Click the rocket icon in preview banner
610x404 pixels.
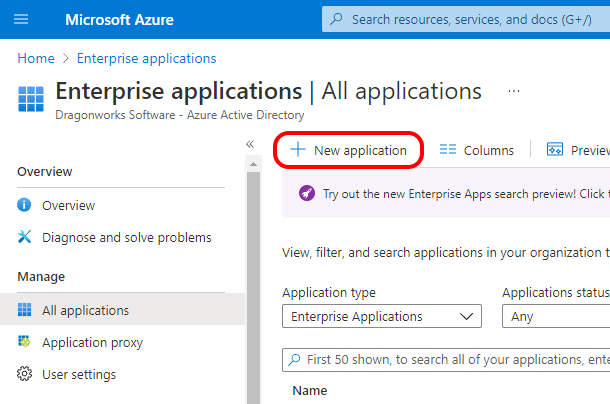(307, 193)
